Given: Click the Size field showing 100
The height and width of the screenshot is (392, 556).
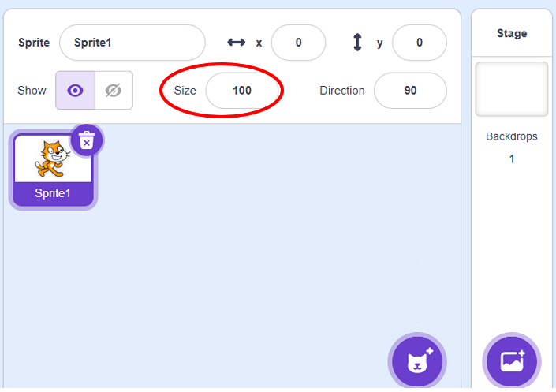Looking at the screenshot, I should click(x=242, y=91).
